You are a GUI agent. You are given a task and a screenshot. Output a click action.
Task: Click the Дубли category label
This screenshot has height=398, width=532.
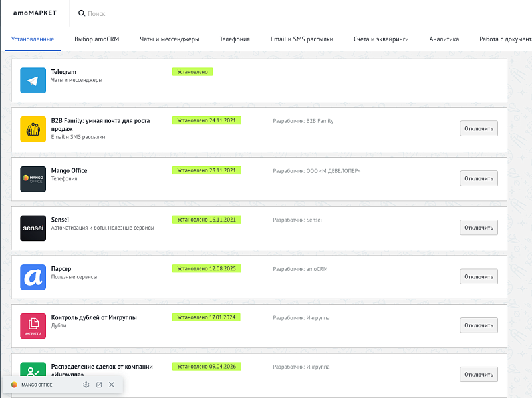pyautogui.click(x=59, y=325)
